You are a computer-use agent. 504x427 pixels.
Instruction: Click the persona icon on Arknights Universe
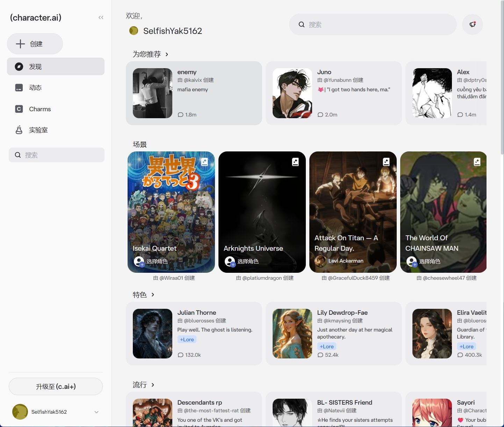click(x=230, y=261)
